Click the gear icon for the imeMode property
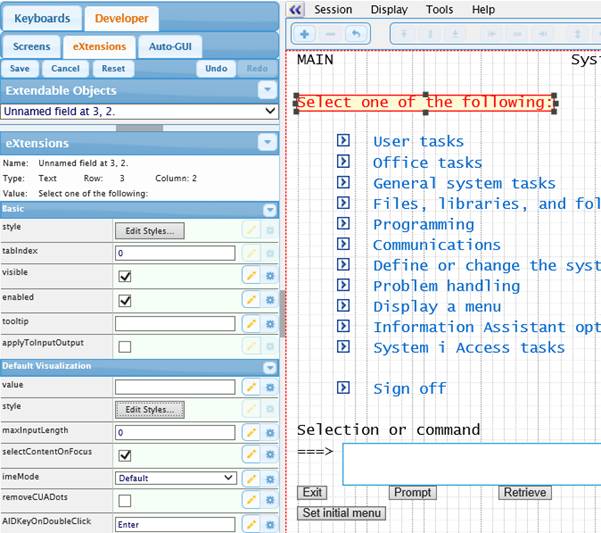This screenshot has height=533, width=601. [x=269, y=478]
